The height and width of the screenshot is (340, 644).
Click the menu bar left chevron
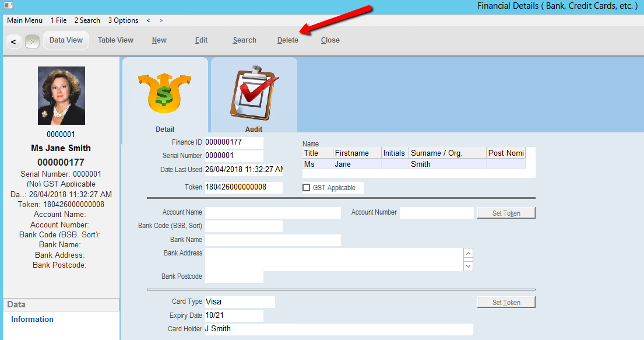point(149,20)
